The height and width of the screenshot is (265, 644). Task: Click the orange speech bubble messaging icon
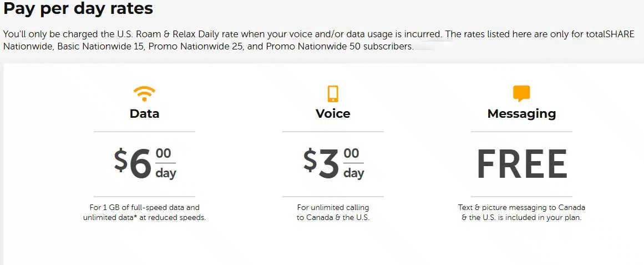tap(521, 94)
